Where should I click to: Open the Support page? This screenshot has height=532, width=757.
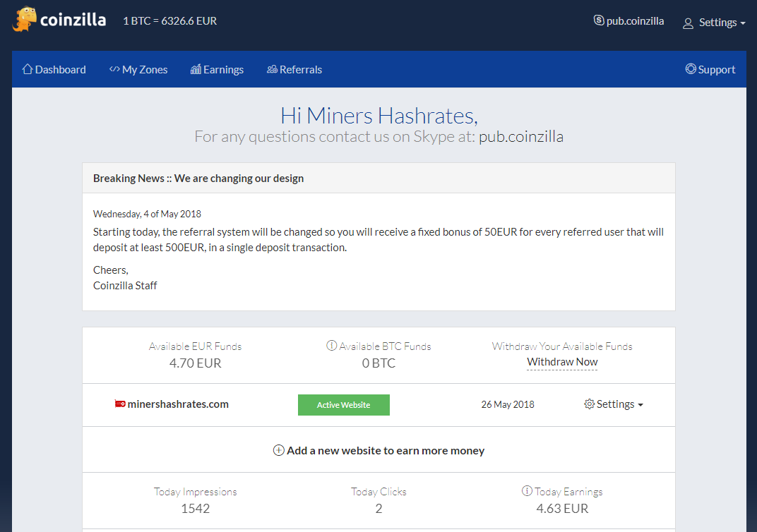coord(710,69)
